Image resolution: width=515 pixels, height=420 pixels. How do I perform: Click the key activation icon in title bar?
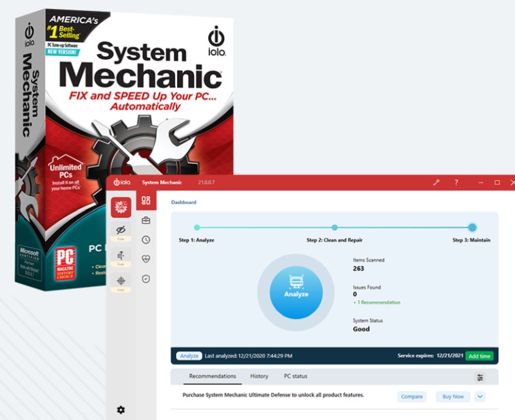436,183
